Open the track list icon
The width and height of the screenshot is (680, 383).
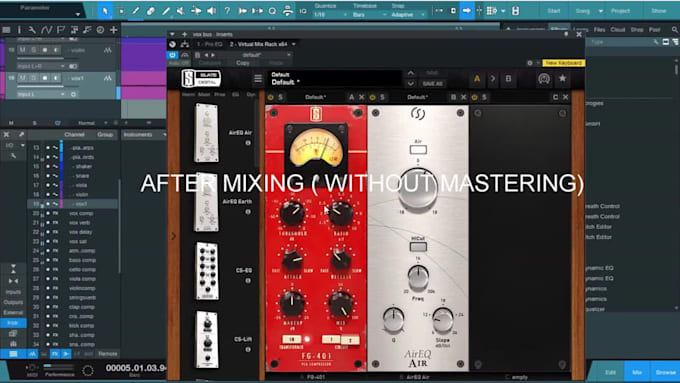(6, 30)
